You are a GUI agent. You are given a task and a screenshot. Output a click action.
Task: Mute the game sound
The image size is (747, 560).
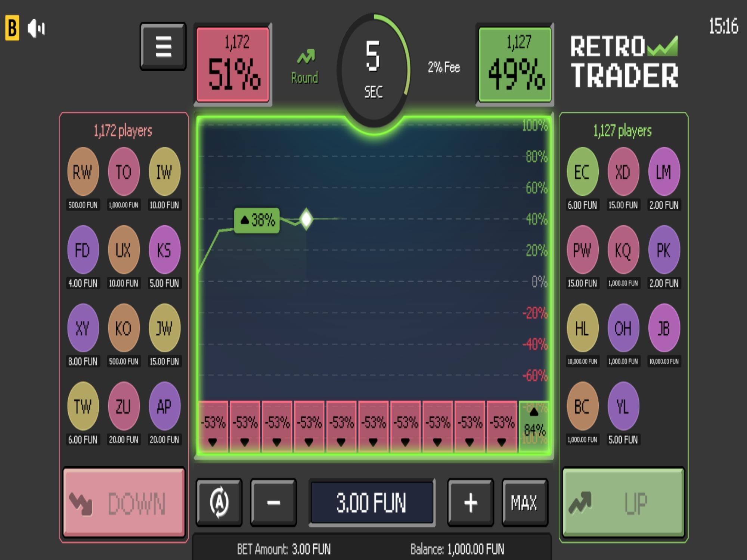pyautogui.click(x=36, y=27)
